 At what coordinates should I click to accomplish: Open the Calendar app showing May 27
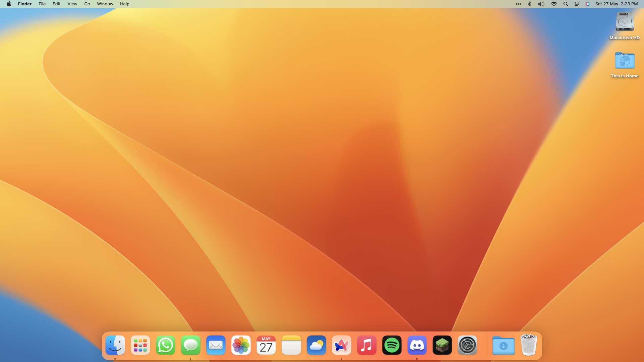266,345
